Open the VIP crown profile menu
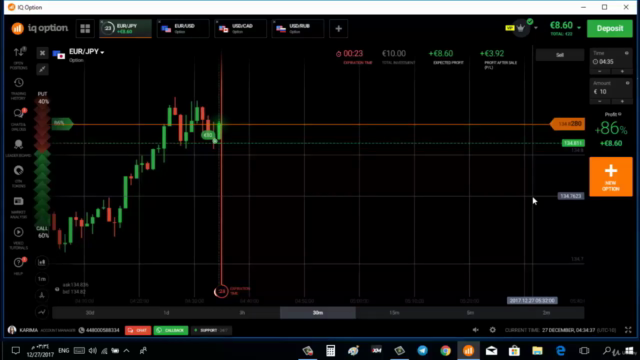 (521, 28)
